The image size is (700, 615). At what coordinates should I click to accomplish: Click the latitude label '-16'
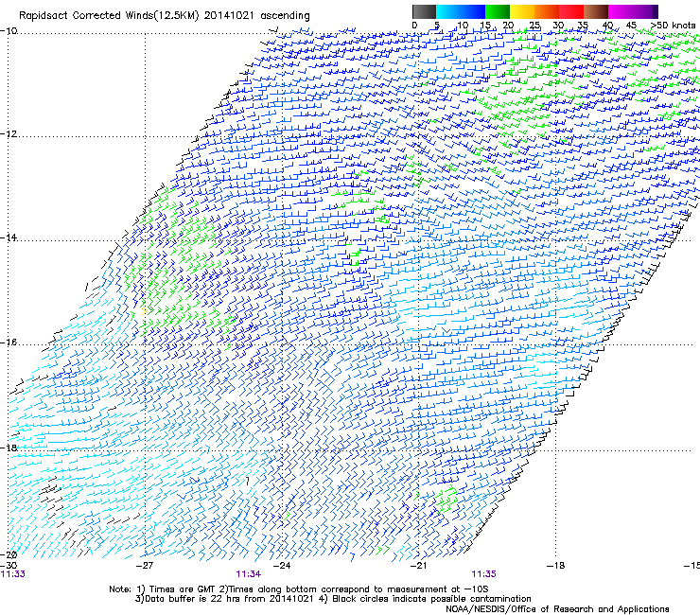pyautogui.click(x=9, y=343)
